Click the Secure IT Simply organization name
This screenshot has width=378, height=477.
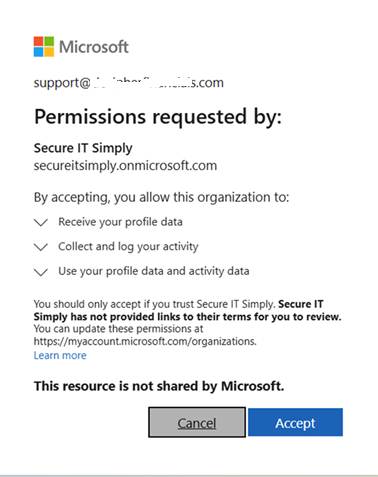click(83, 148)
